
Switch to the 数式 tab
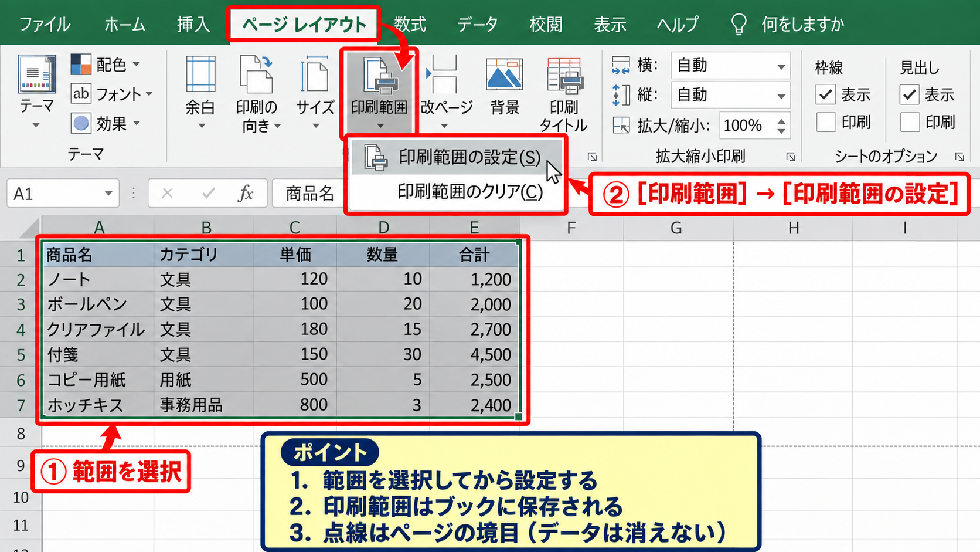410,25
